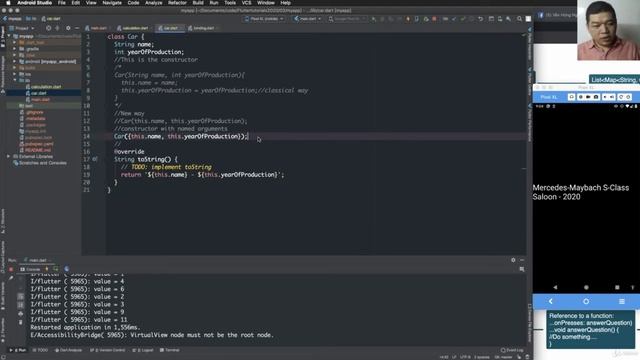Image resolution: width=640 pixels, height=360 pixels.
Task: Open the Pixel XL device selector dropdown
Action: (x=264, y=19)
